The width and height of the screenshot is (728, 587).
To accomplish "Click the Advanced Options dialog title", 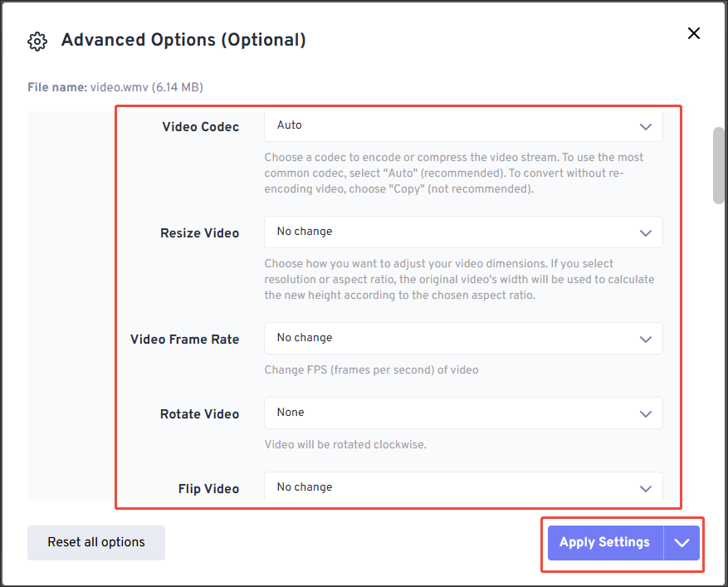I will [183, 40].
